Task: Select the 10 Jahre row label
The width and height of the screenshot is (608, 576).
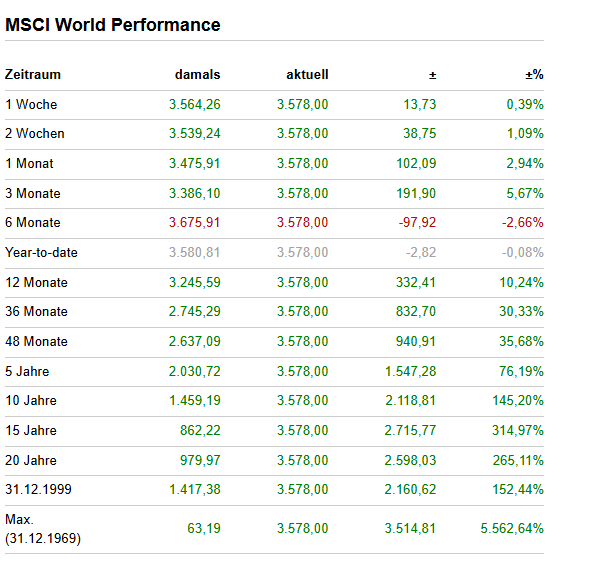Action: point(31,401)
